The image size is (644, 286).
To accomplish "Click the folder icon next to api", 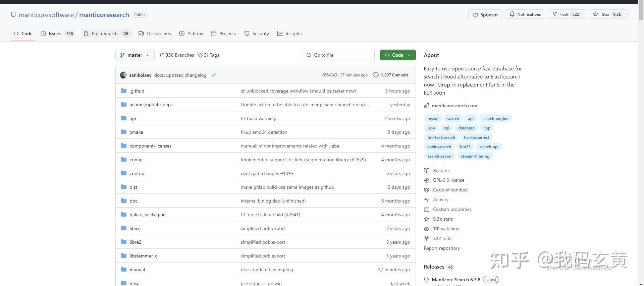I will click(x=124, y=118).
